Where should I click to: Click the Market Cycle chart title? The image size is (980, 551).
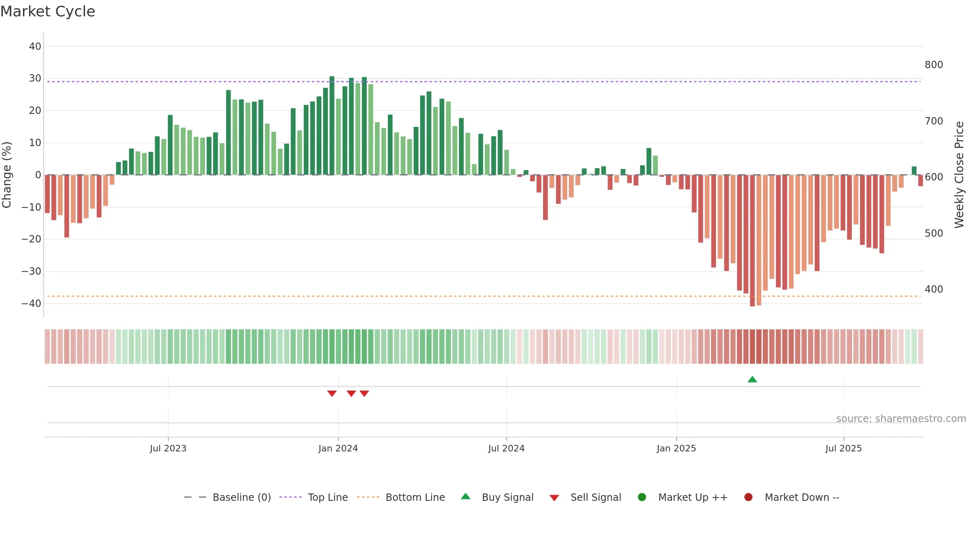click(x=48, y=11)
